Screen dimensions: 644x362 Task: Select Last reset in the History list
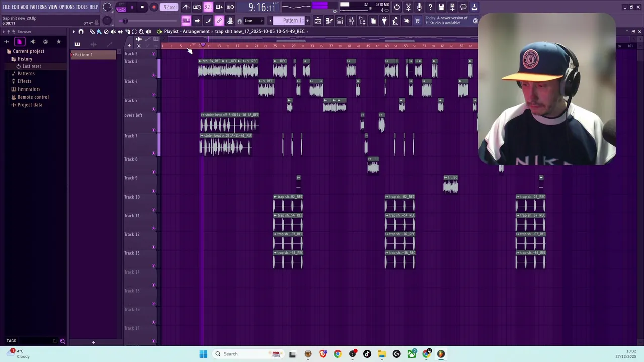(x=31, y=66)
